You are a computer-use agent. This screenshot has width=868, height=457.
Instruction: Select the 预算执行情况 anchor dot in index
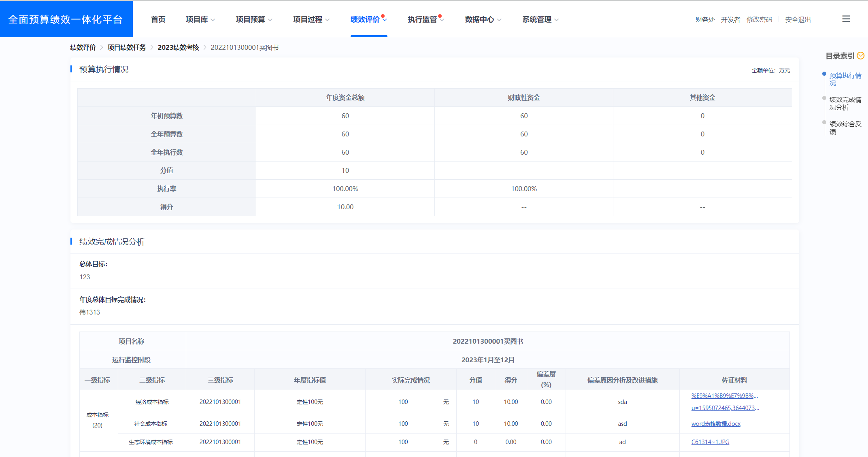tap(825, 74)
